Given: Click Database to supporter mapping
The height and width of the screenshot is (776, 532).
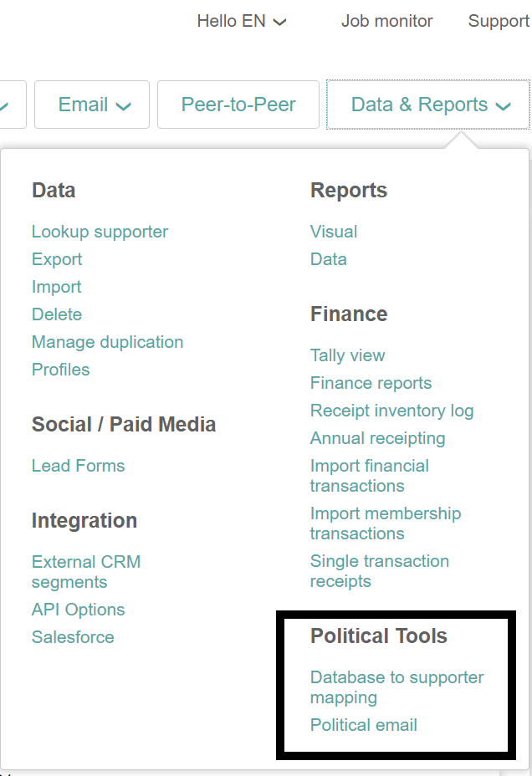Looking at the screenshot, I should tap(396, 687).
